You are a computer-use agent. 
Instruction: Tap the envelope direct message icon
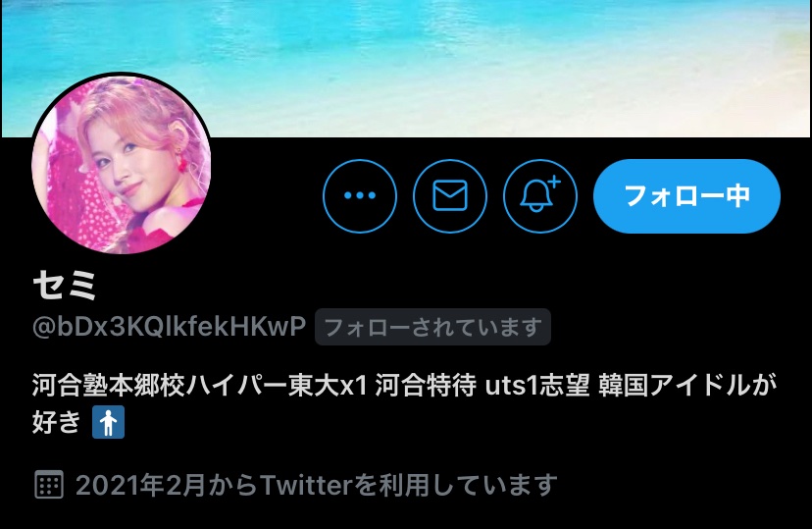[450, 196]
